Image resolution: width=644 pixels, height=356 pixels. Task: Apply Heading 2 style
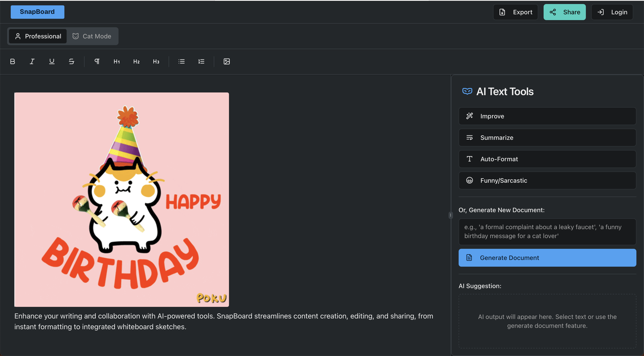[136, 61]
